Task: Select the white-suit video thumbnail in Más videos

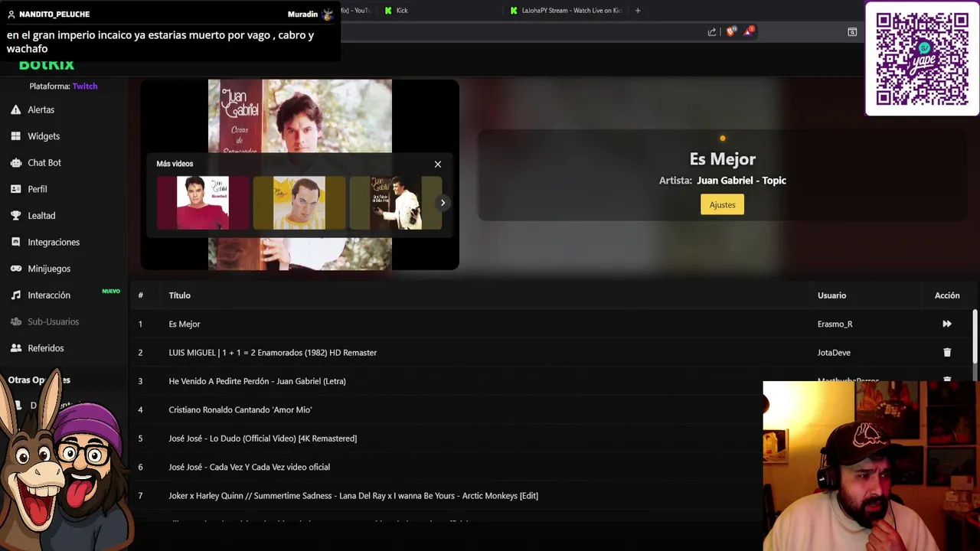Action: coord(396,203)
